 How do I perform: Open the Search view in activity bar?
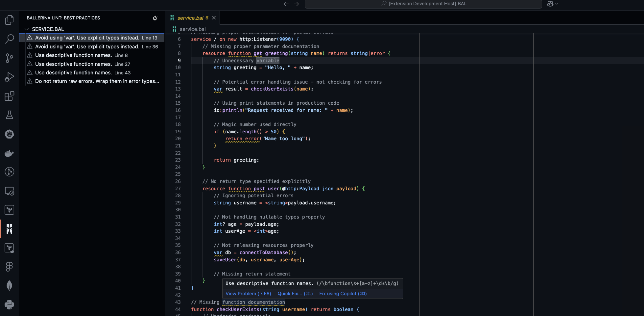coord(10,39)
